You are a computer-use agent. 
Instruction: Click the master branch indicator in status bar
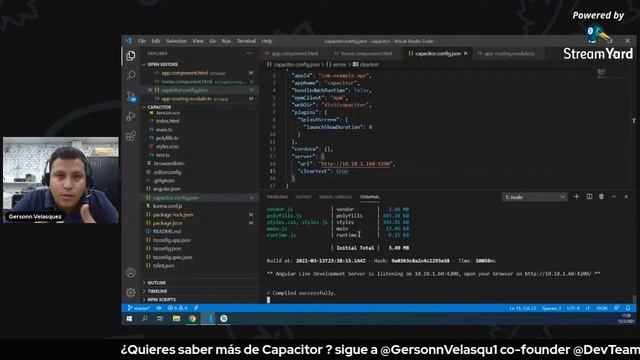[x=138, y=308]
